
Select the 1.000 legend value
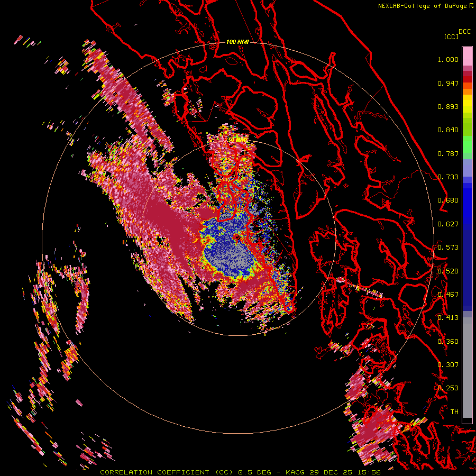point(448,59)
